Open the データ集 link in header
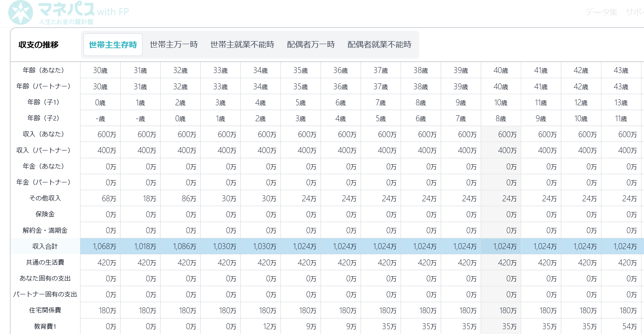The image size is (644, 334). pyautogui.click(x=601, y=12)
